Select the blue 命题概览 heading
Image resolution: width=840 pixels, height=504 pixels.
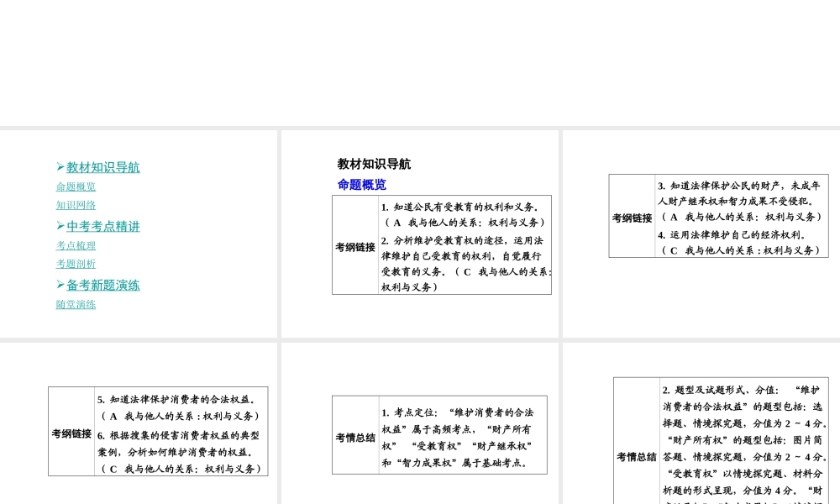(361, 185)
